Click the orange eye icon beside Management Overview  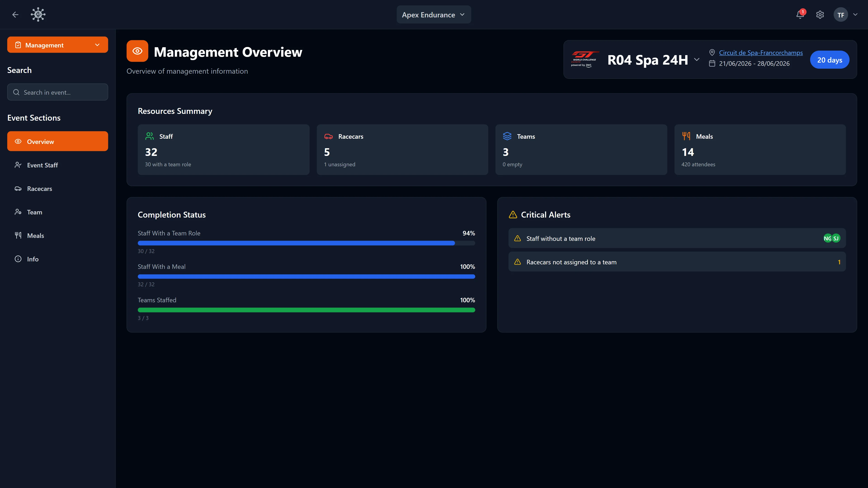point(137,51)
